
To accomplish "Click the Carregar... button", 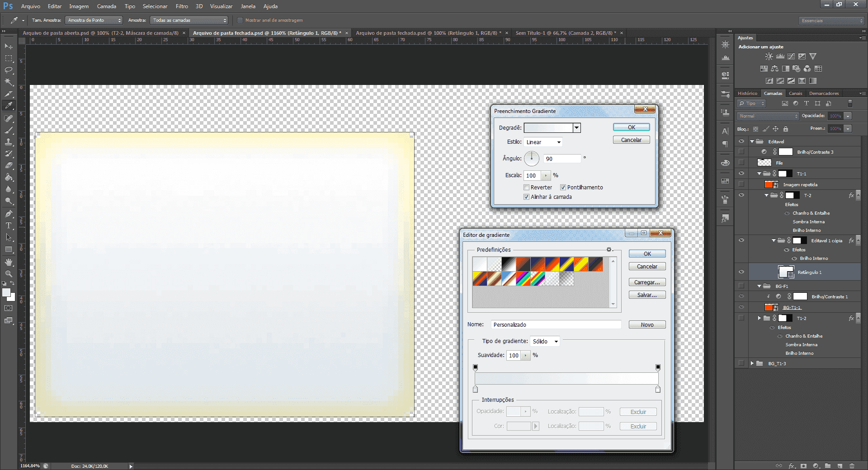I will point(647,282).
